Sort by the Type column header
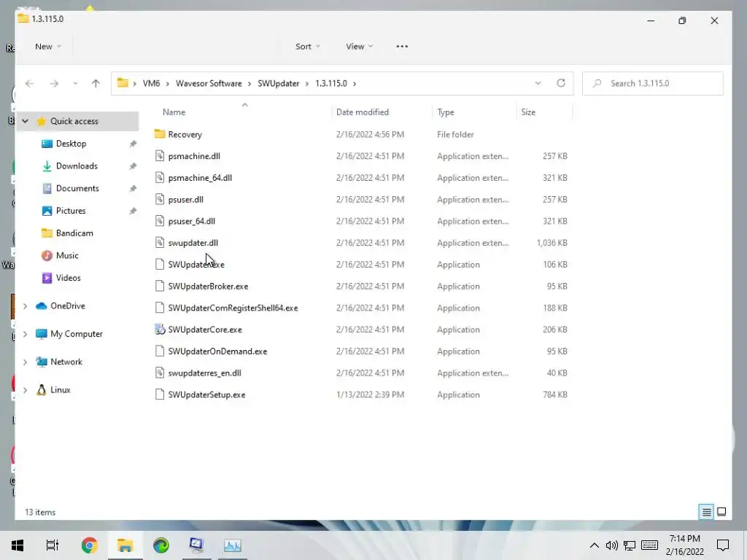This screenshot has width=747, height=560. (446, 112)
